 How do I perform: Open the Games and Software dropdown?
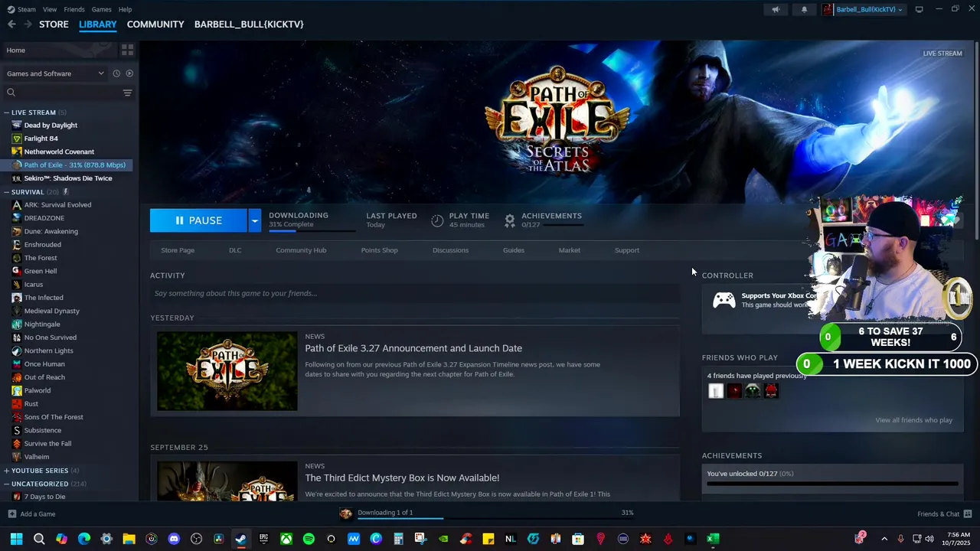[55, 73]
